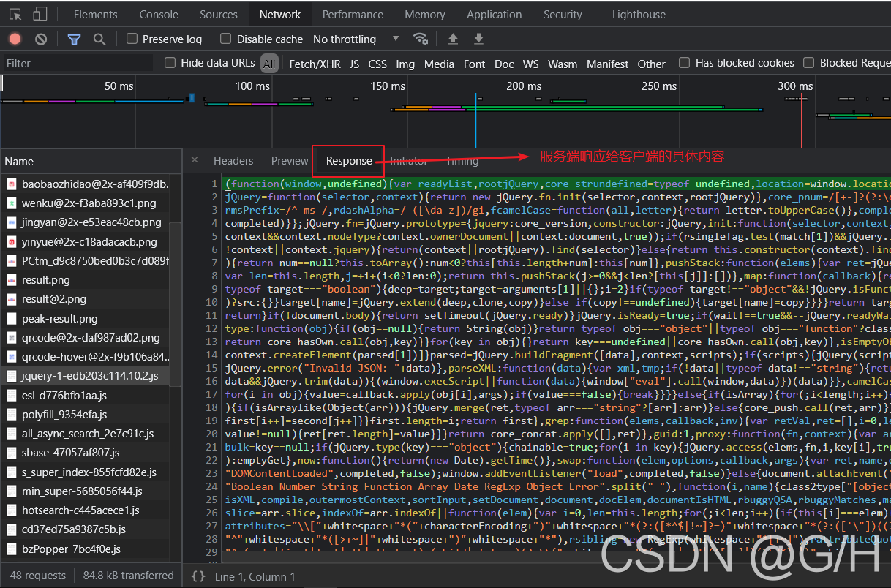Toggle the device toolbar icon
The width and height of the screenshot is (891, 588).
pos(40,15)
